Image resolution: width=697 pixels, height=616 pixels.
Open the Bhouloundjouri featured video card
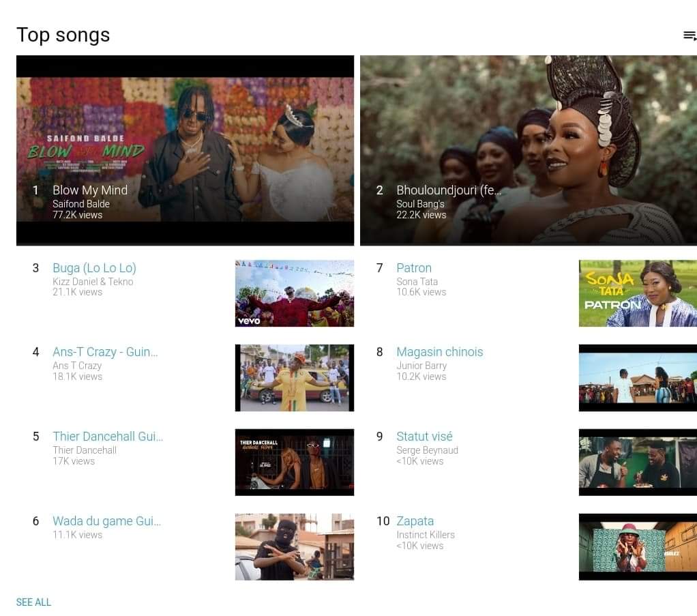(529, 150)
